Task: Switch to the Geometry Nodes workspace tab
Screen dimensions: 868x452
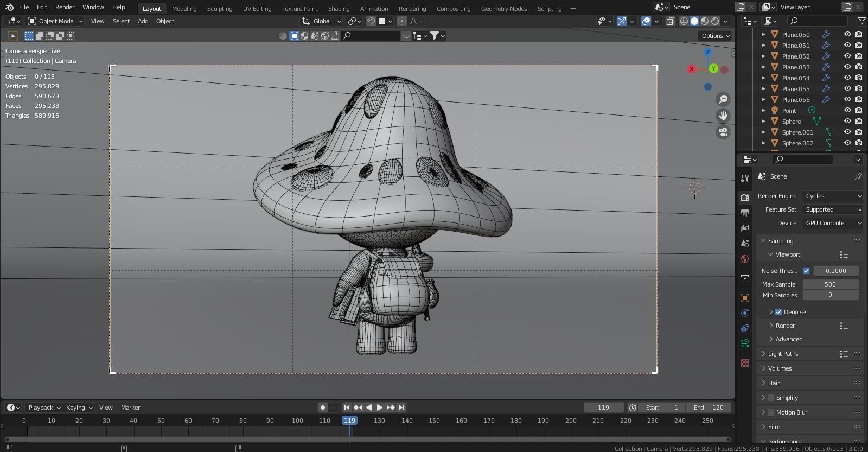Action: (504, 8)
